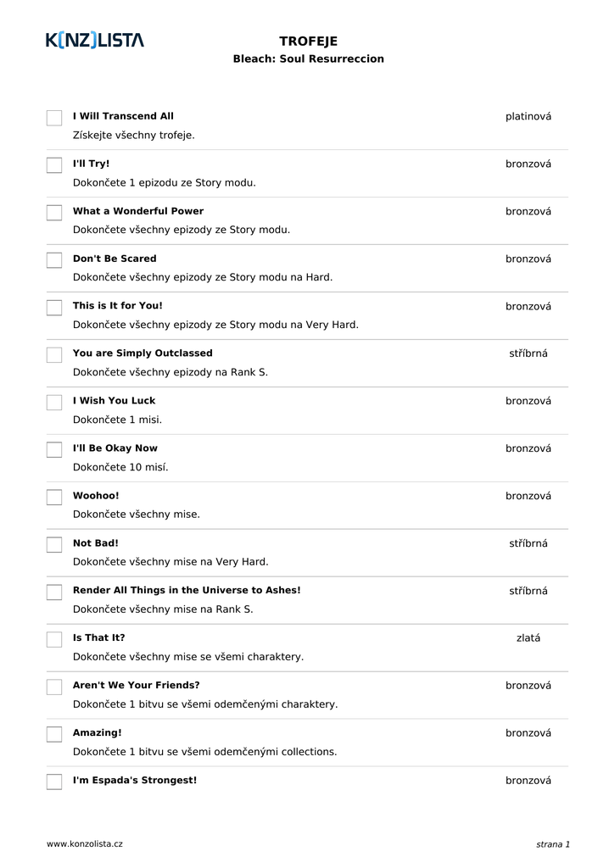The width and height of the screenshot is (615, 868).
Task: Check off 'You are Simply Outclassed'
Action: coord(54,355)
